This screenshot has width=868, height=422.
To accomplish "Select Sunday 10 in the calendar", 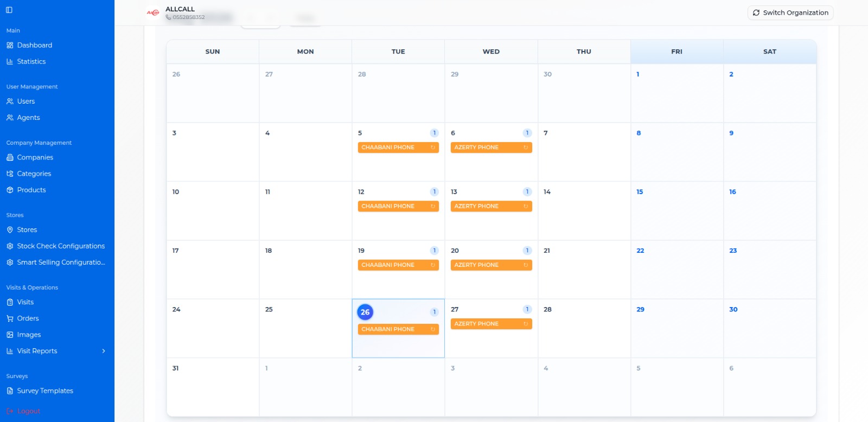I will pyautogui.click(x=213, y=210).
